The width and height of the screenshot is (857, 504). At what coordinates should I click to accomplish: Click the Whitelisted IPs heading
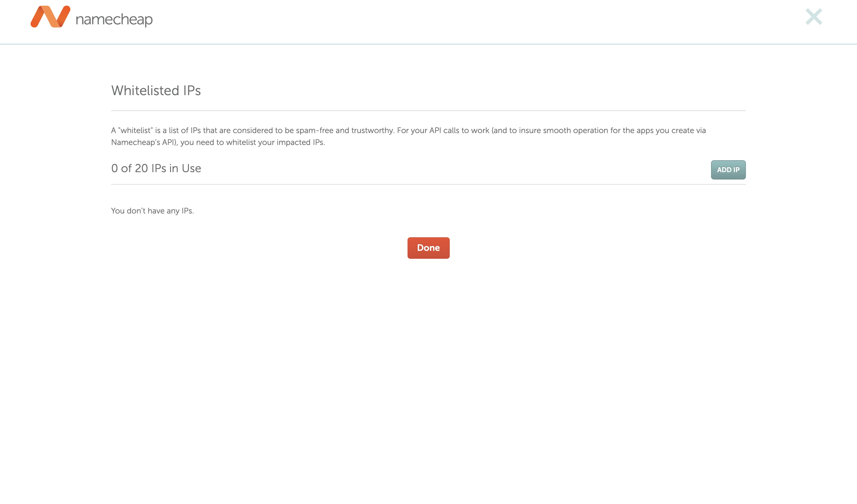156,90
